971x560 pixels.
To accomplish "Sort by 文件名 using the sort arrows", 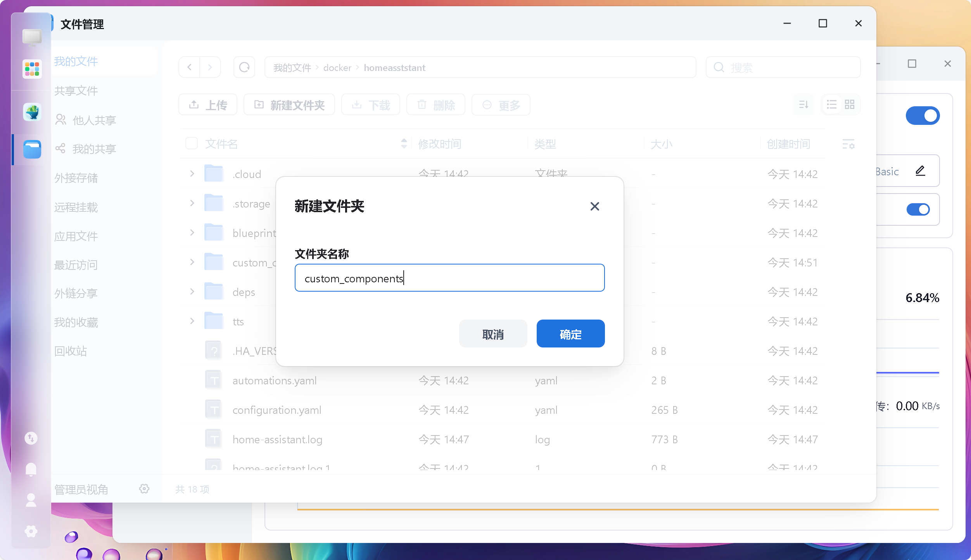I will (404, 143).
